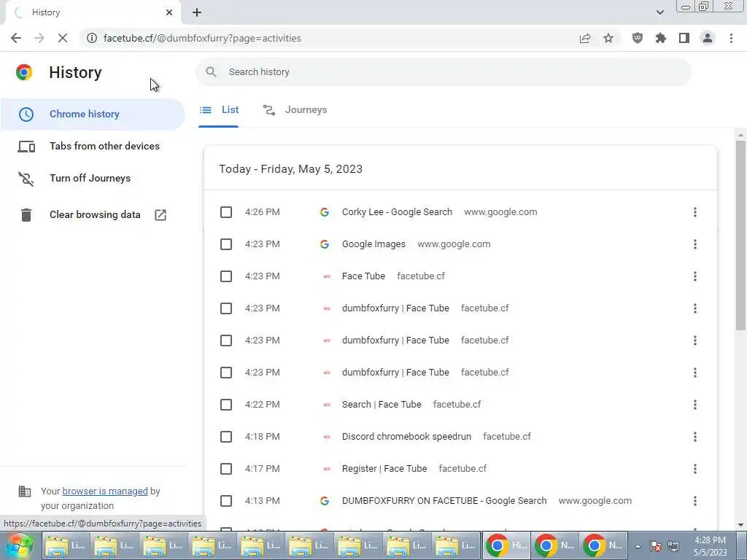The width and height of the screenshot is (747, 560).
Task: Focus the Search history field
Action: (443, 72)
